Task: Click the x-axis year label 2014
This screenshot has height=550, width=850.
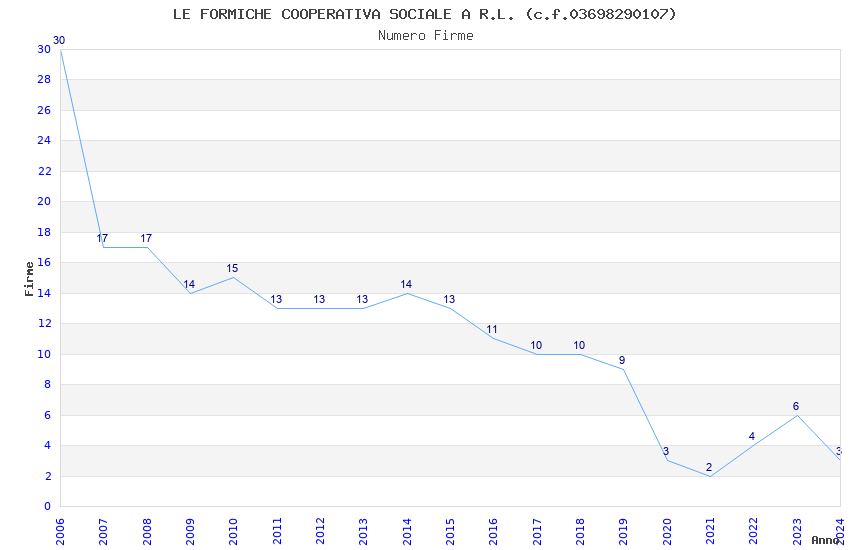Action: [407, 531]
